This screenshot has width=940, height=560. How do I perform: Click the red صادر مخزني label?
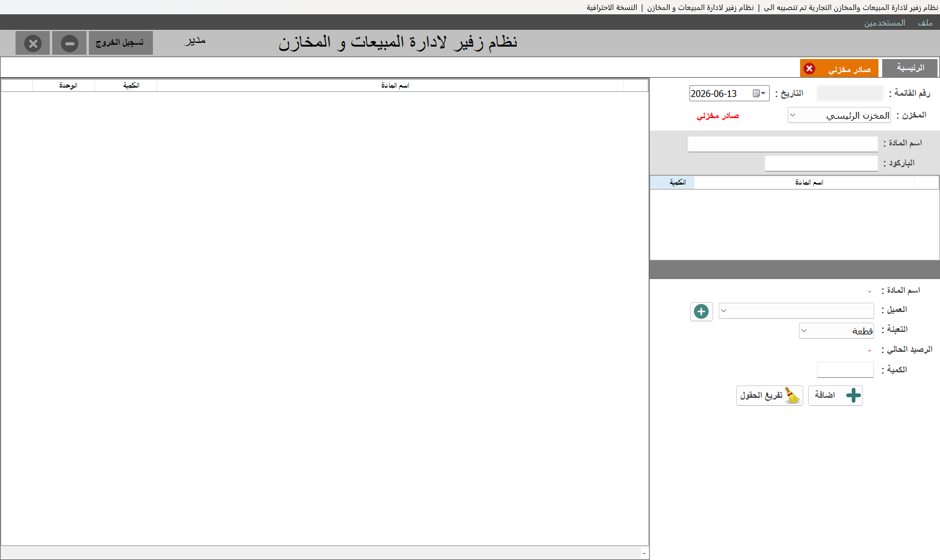(x=718, y=116)
